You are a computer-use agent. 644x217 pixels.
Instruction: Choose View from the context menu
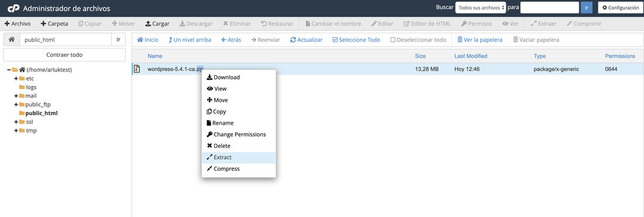point(239,88)
